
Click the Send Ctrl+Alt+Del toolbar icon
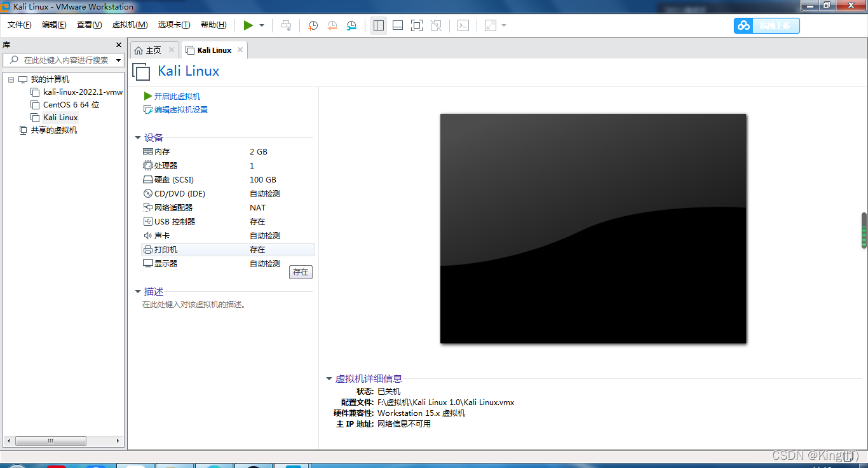pos(286,25)
